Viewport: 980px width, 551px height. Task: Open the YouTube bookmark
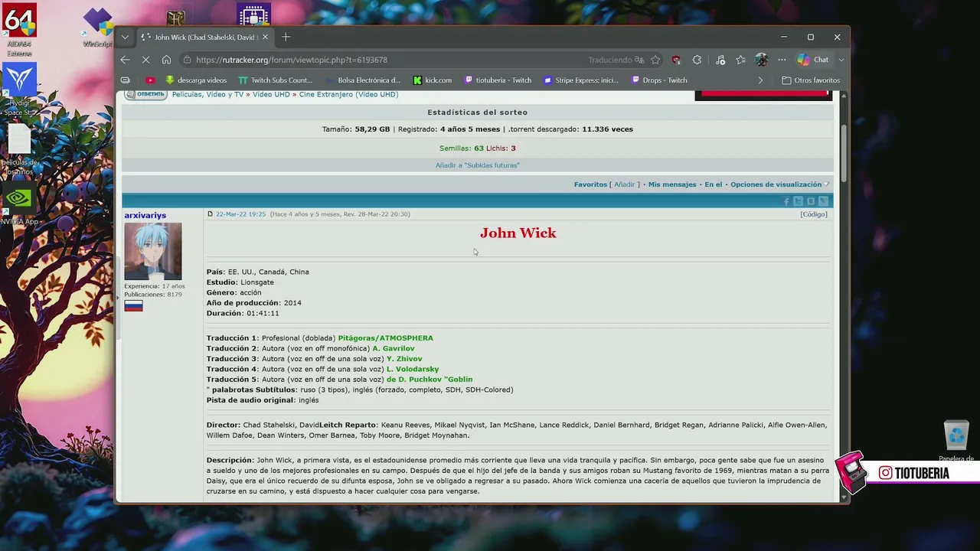click(x=150, y=80)
